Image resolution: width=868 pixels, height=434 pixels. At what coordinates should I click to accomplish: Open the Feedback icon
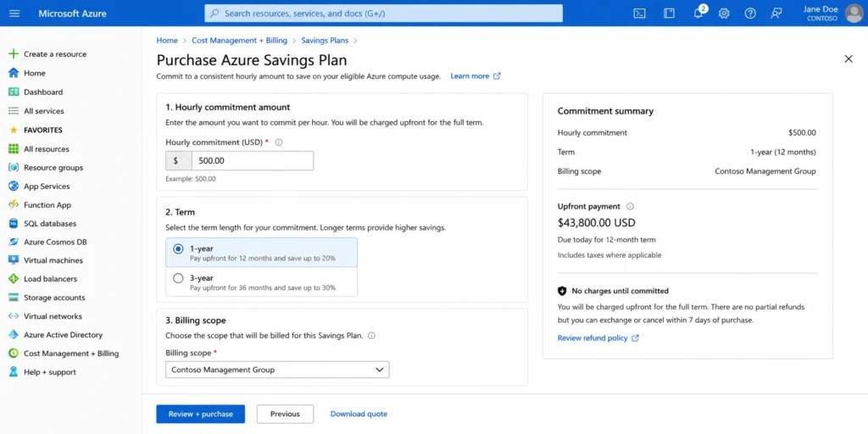click(x=776, y=14)
